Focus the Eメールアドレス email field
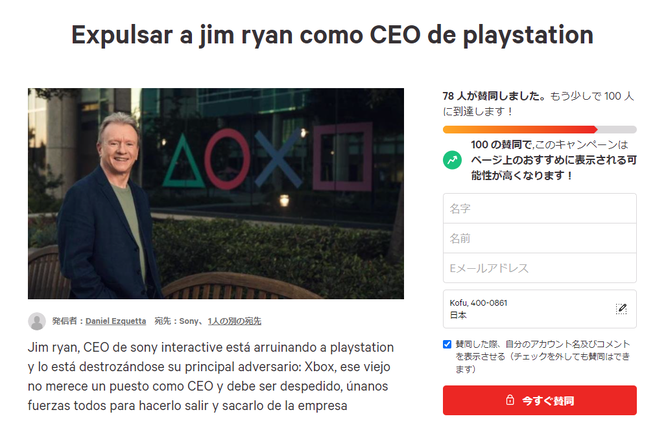This screenshot has height=423, width=655. pyautogui.click(x=540, y=268)
